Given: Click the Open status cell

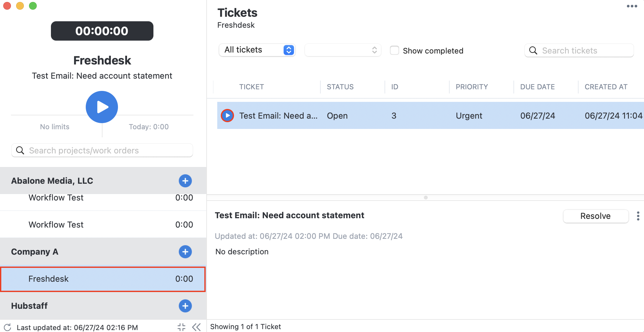Looking at the screenshot, I should click(x=337, y=116).
